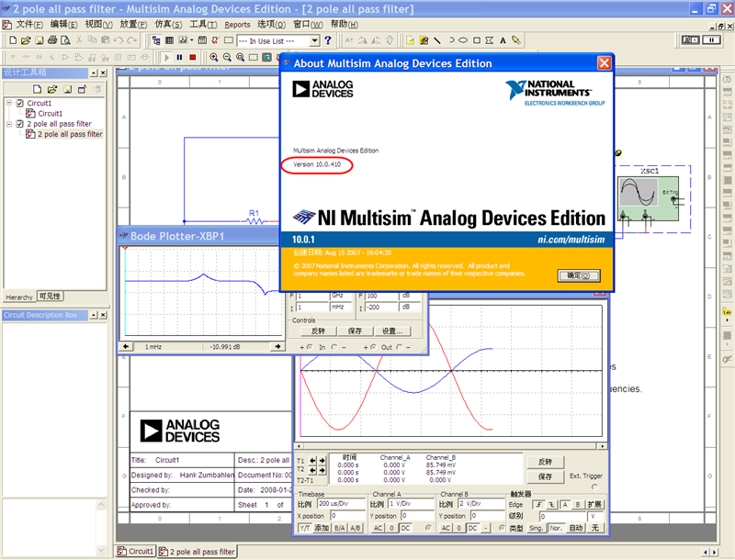This screenshot has height=560, width=735.
Task: Click the Channel A 1 V/Div scale field
Action: (x=411, y=504)
